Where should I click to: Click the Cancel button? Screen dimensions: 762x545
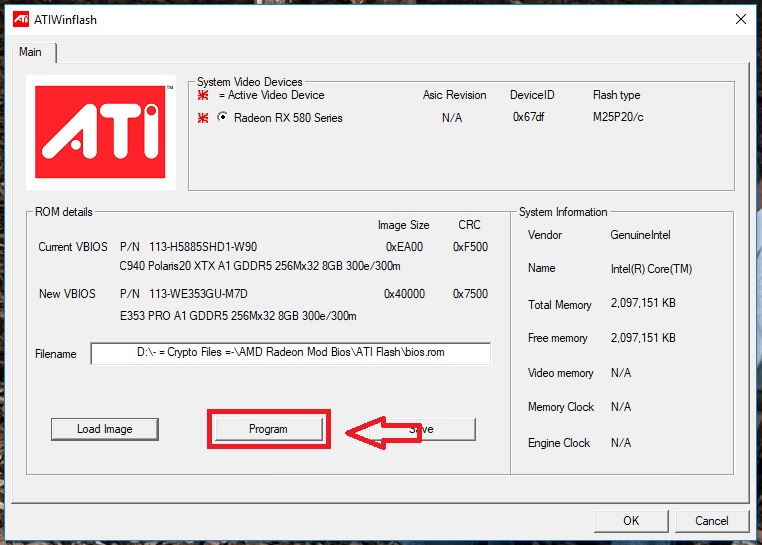(711, 521)
